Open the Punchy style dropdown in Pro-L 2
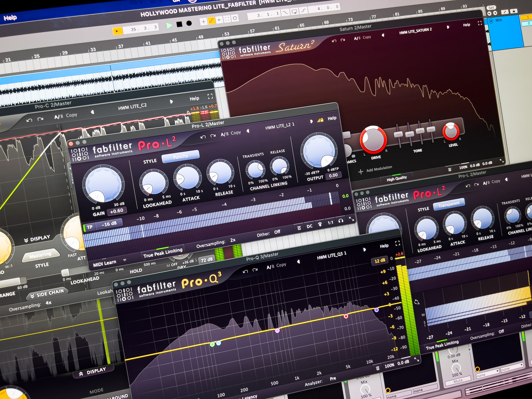The image size is (532, 399). [x=180, y=156]
